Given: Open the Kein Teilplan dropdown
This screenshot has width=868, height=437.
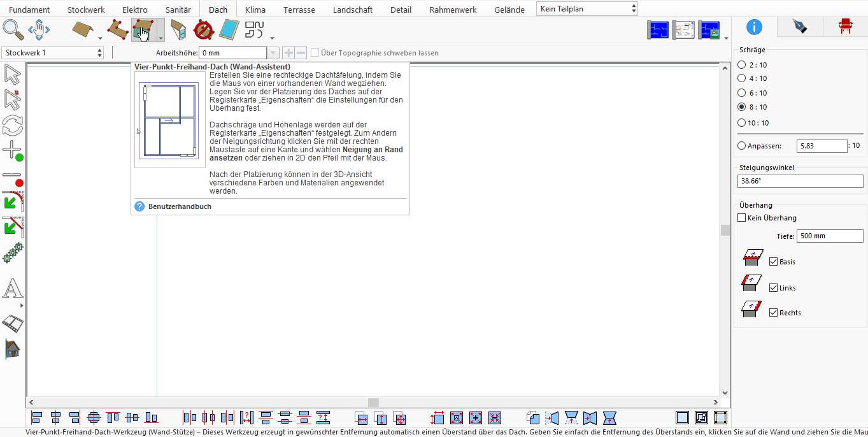Looking at the screenshot, I should (587, 9).
